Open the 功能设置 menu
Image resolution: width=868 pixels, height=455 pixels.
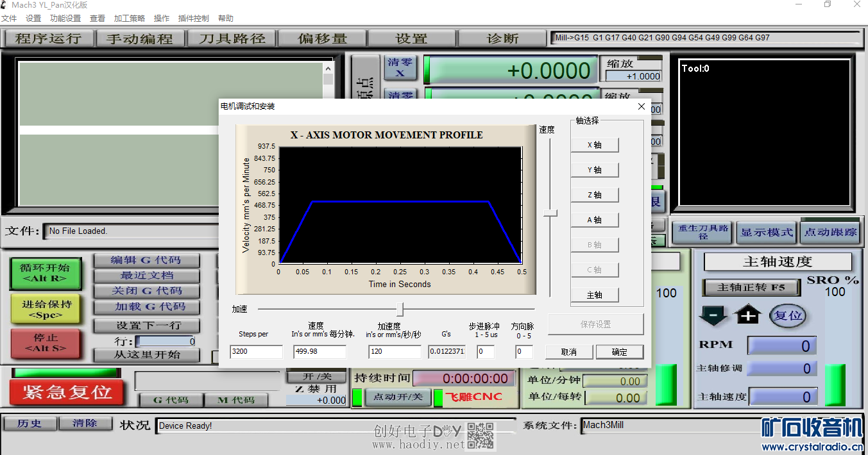point(65,19)
